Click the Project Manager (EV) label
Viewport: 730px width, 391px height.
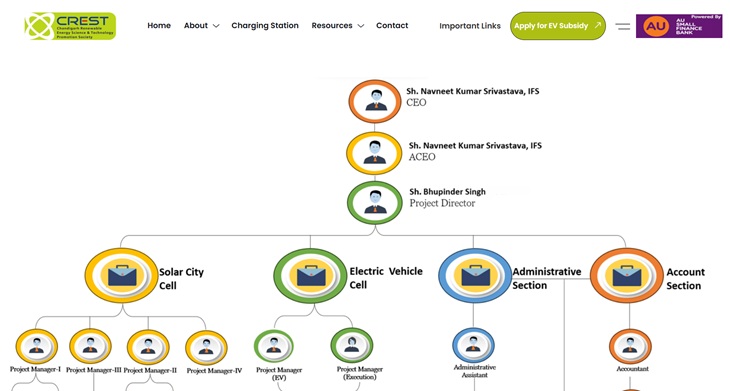[x=279, y=374]
